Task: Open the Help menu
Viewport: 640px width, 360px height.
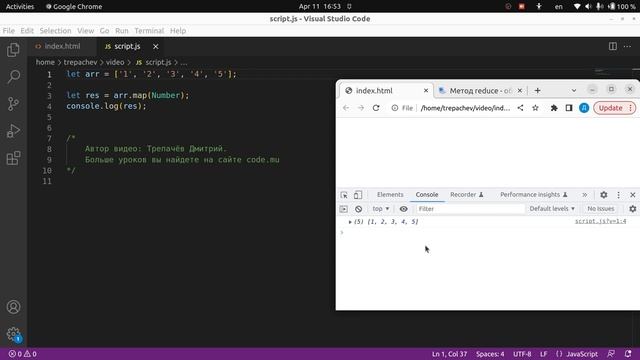Action: pos(178,31)
